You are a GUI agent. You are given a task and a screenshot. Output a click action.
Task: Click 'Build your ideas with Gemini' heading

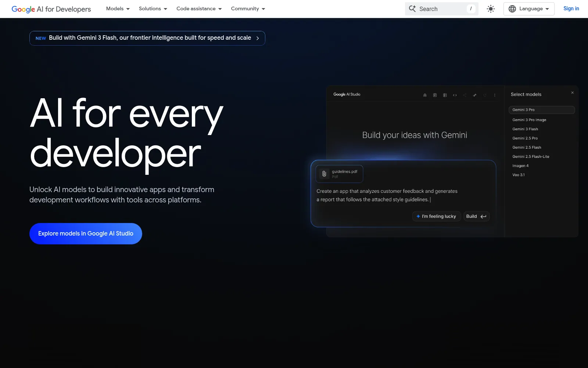415,135
